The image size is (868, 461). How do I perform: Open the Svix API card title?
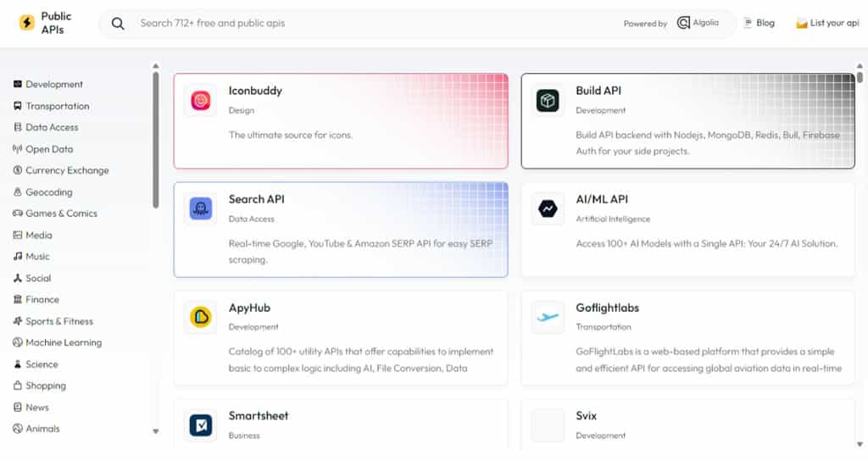(586, 416)
